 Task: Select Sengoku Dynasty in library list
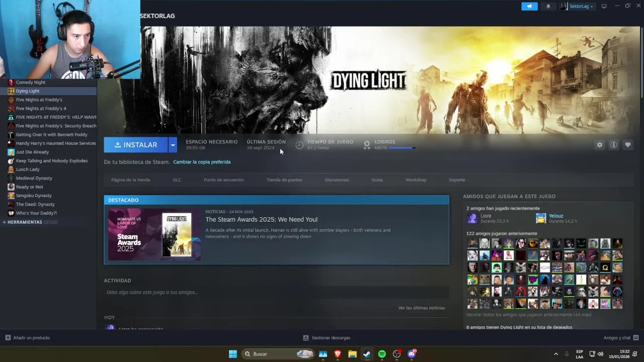point(48,196)
